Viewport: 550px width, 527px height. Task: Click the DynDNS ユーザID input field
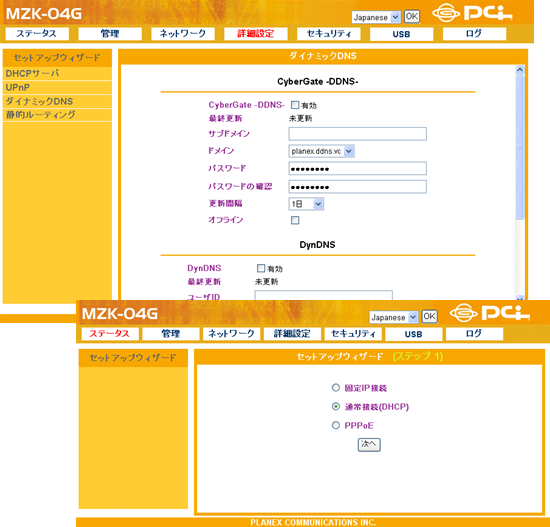click(323, 295)
